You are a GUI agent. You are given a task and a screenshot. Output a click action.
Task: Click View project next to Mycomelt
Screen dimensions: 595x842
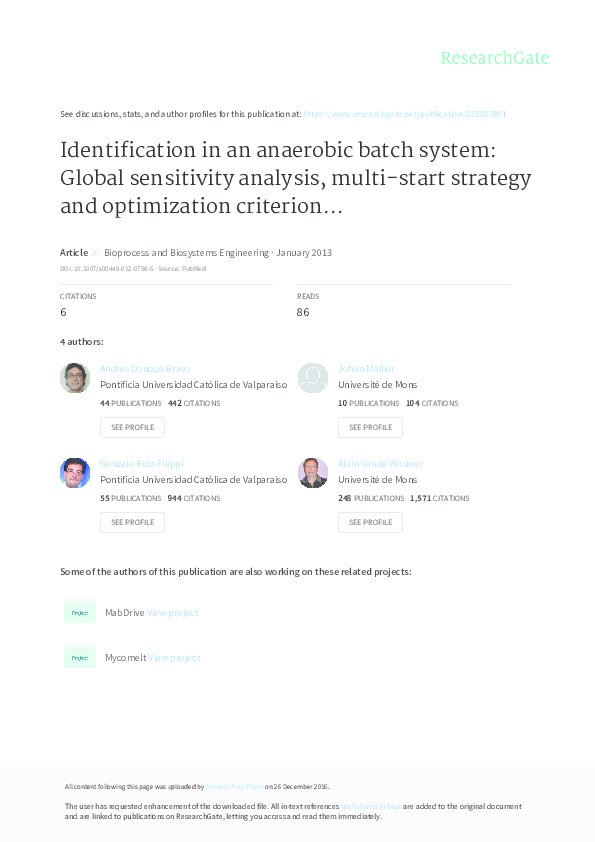pyautogui.click(x=173, y=657)
